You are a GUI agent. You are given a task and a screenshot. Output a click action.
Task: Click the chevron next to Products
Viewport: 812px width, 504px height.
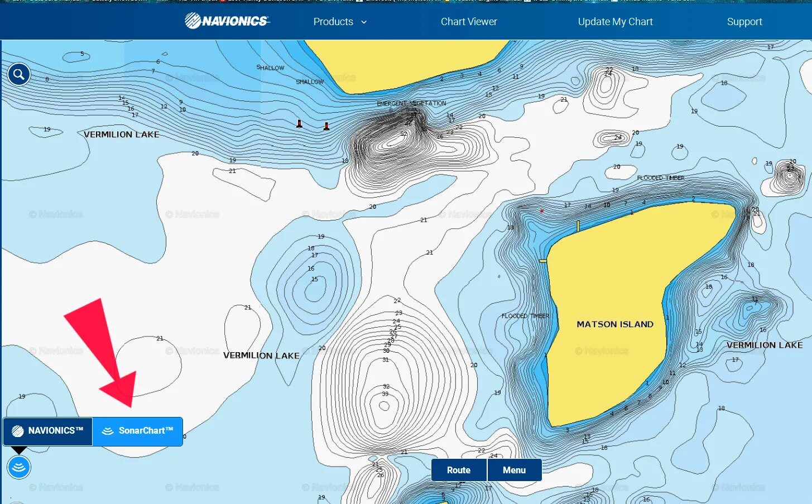point(364,22)
